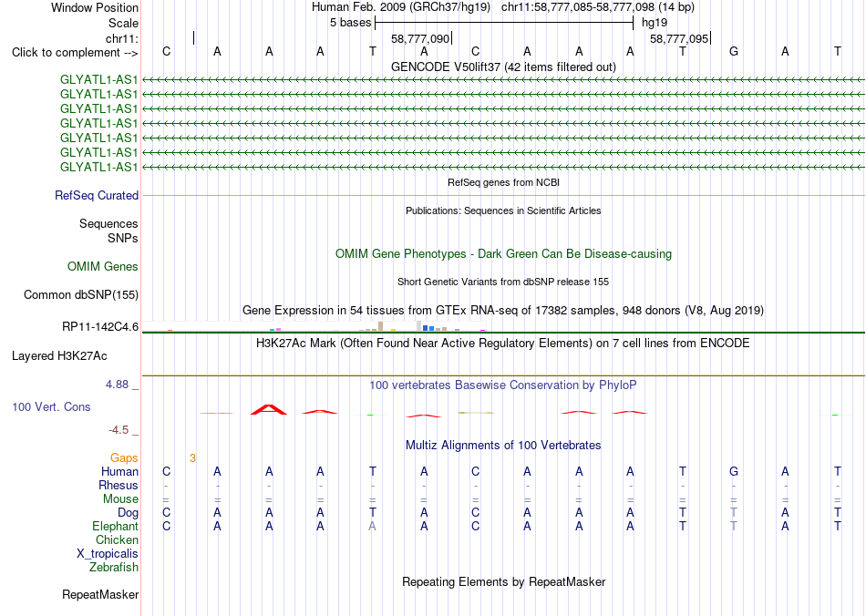Click the '5 bases' scale bar label

pyautogui.click(x=351, y=23)
